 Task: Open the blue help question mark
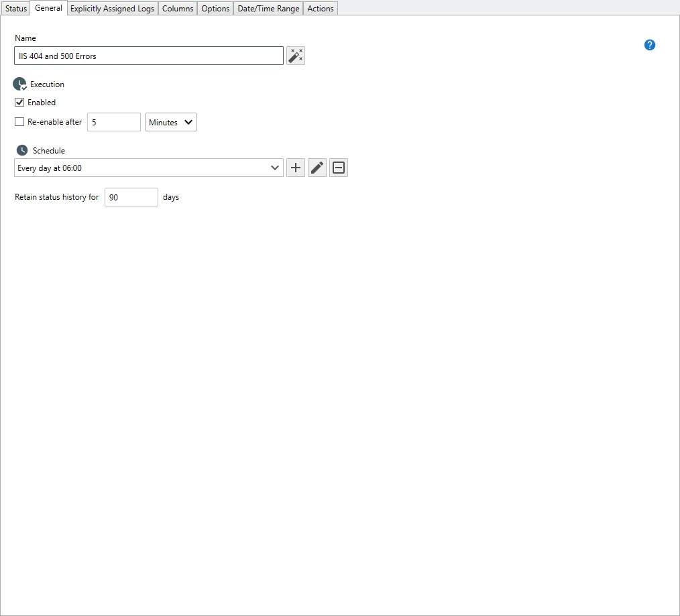click(649, 45)
